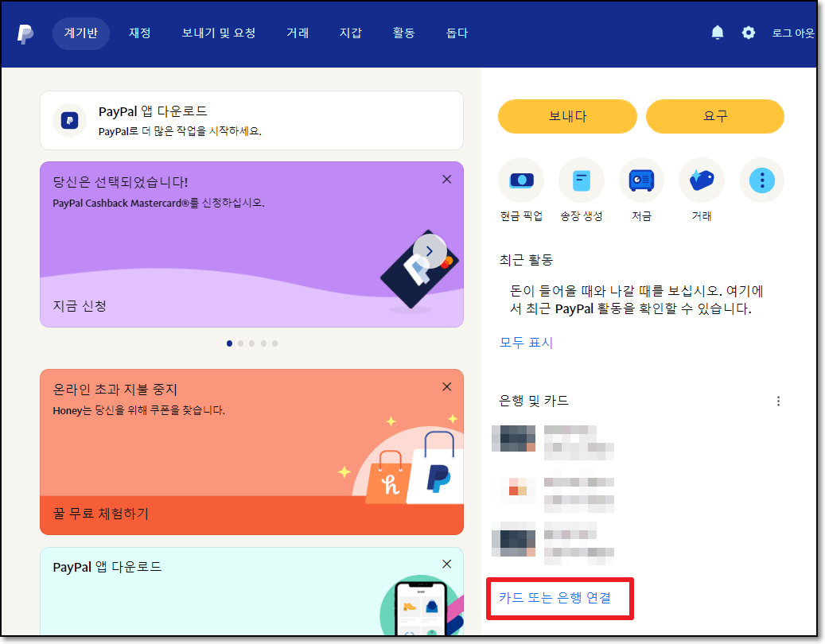Viewport: 825px width, 644px height.
Task: Switch to the 지갑 (Wallet) section
Action: pos(351,33)
